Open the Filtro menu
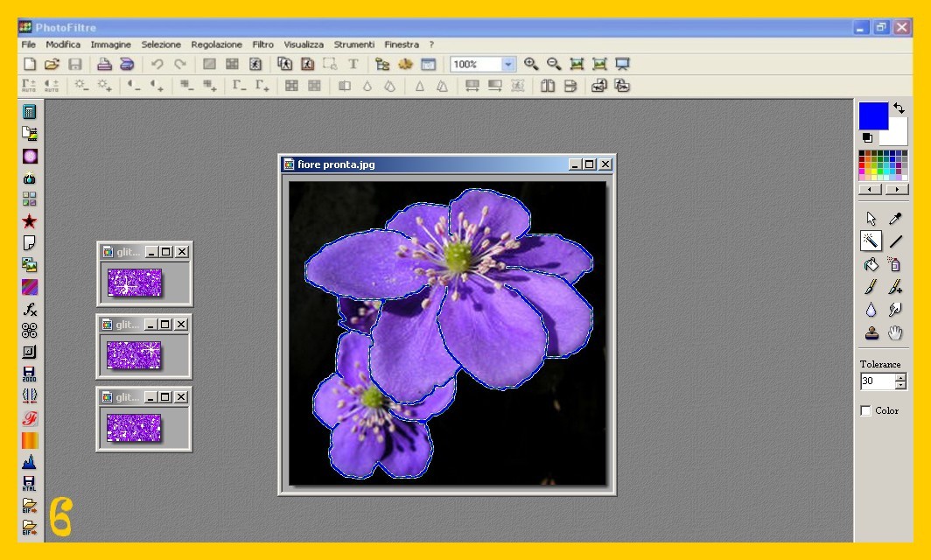This screenshot has width=931, height=560. tap(262, 45)
